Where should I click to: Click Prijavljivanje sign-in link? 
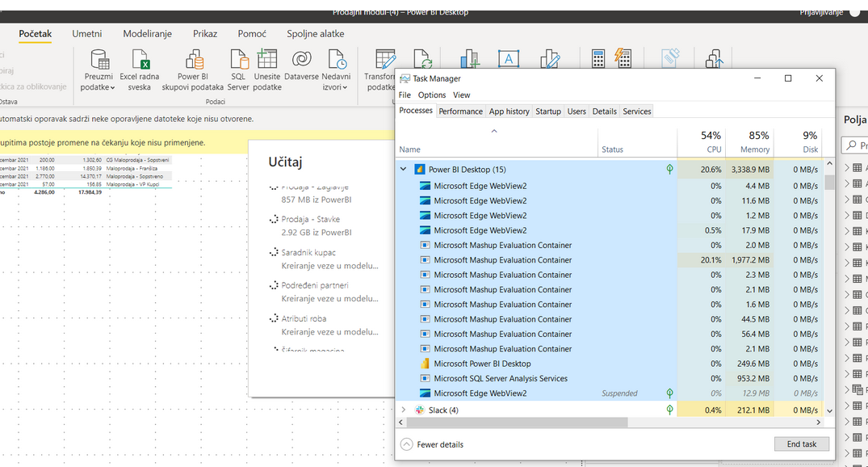pos(821,12)
